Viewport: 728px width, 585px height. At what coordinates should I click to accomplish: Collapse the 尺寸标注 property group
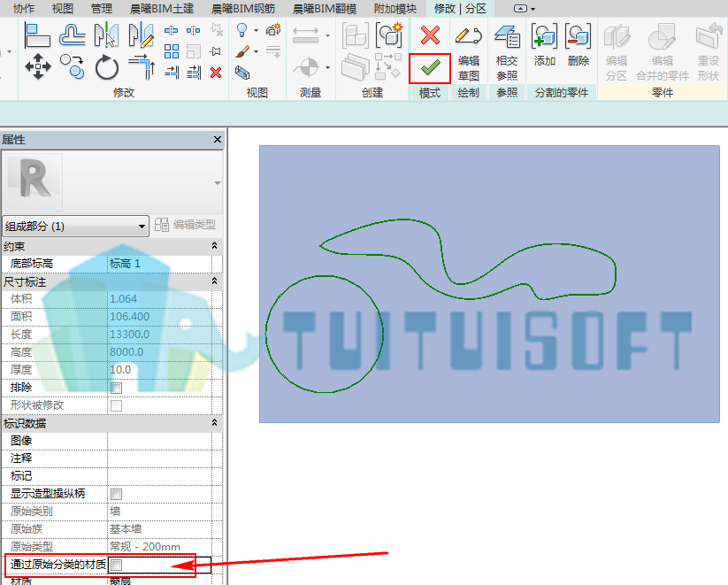(x=214, y=281)
